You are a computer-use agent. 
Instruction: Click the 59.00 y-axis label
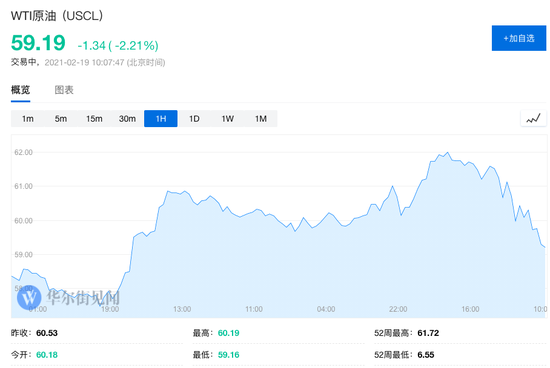click(23, 255)
